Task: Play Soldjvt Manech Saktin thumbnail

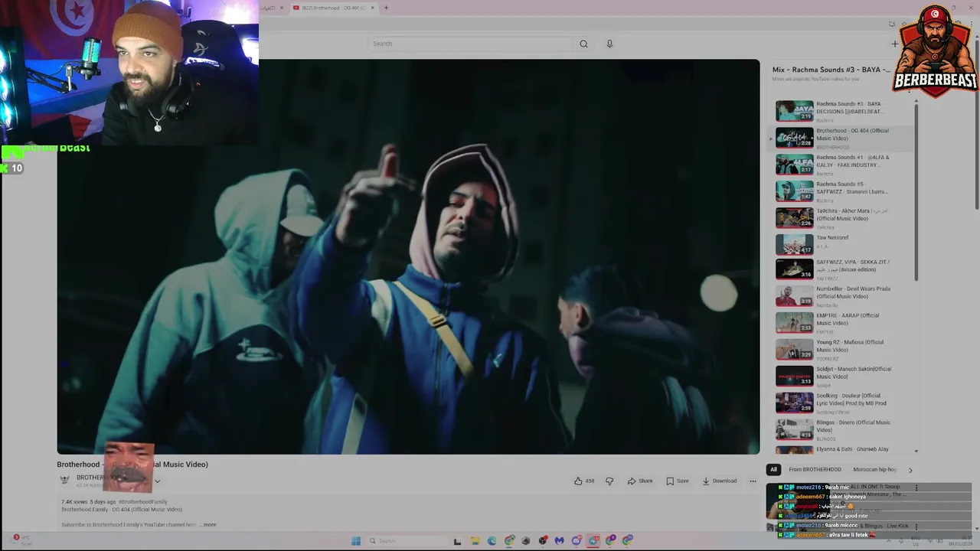Action: 795,376
